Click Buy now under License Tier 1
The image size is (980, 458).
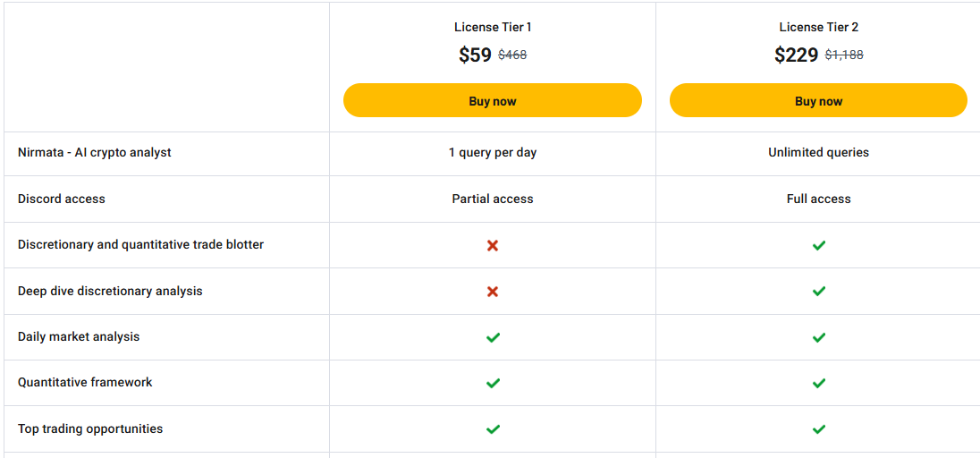coord(493,100)
